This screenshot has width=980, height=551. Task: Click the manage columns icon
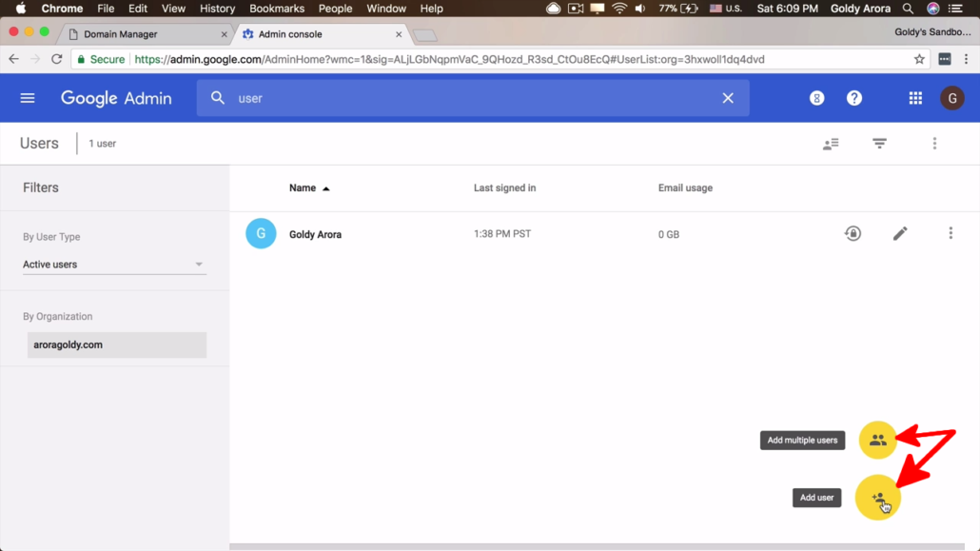831,144
